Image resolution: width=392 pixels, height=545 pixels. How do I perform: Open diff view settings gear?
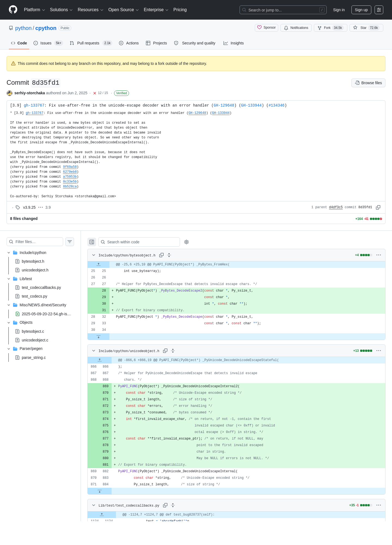click(x=186, y=242)
